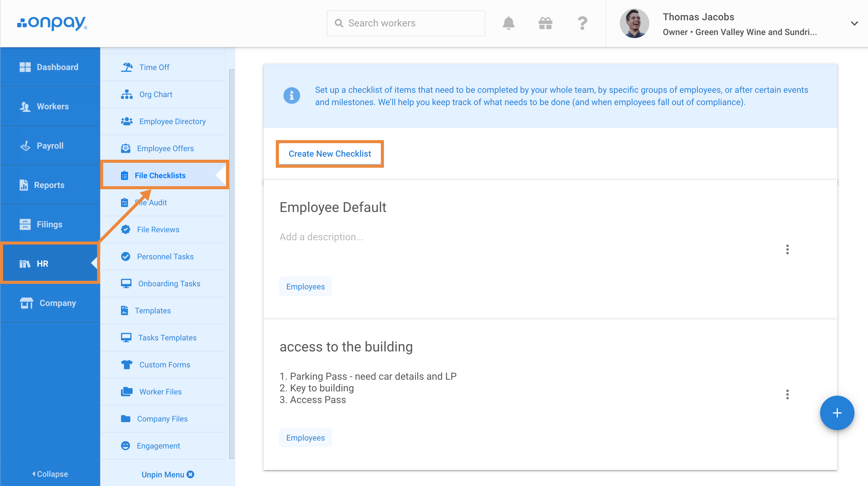The width and height of the screenshot is (868, 486).
Task: Click the Workers person icon
Action: (25, 107)
